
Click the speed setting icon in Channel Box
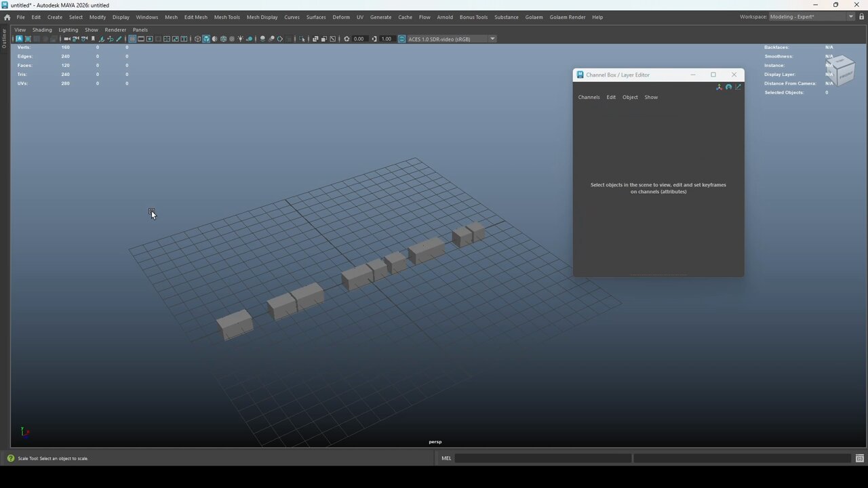tap(728, 87)
